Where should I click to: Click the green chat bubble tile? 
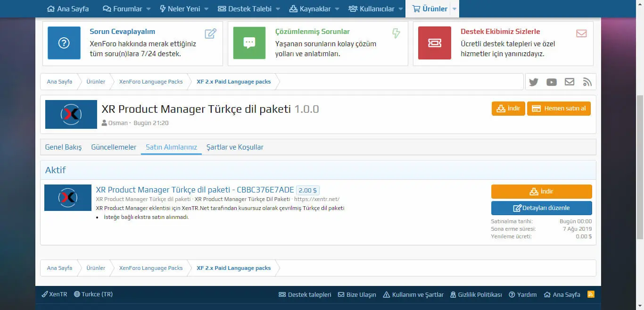[249, 43]
